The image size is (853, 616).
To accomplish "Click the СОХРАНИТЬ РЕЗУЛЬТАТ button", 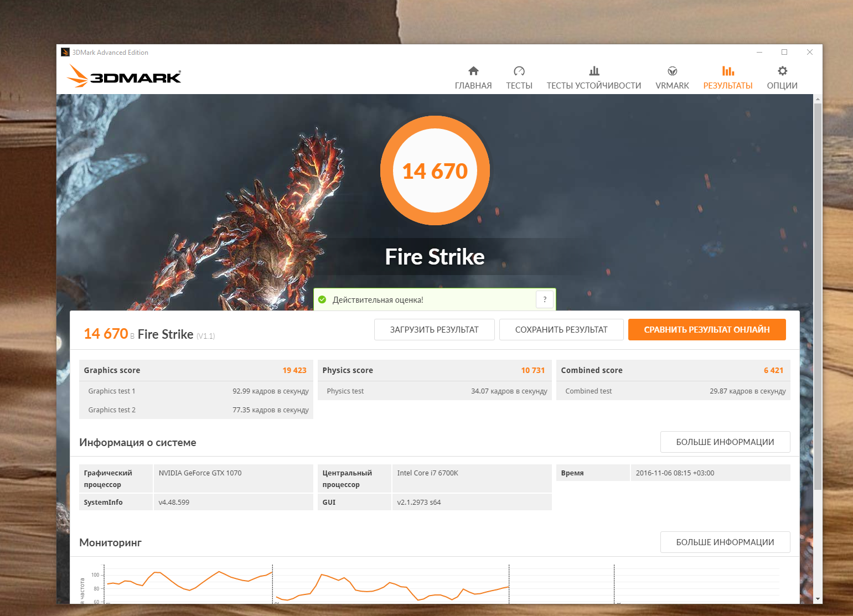I will tap(561, 329).
